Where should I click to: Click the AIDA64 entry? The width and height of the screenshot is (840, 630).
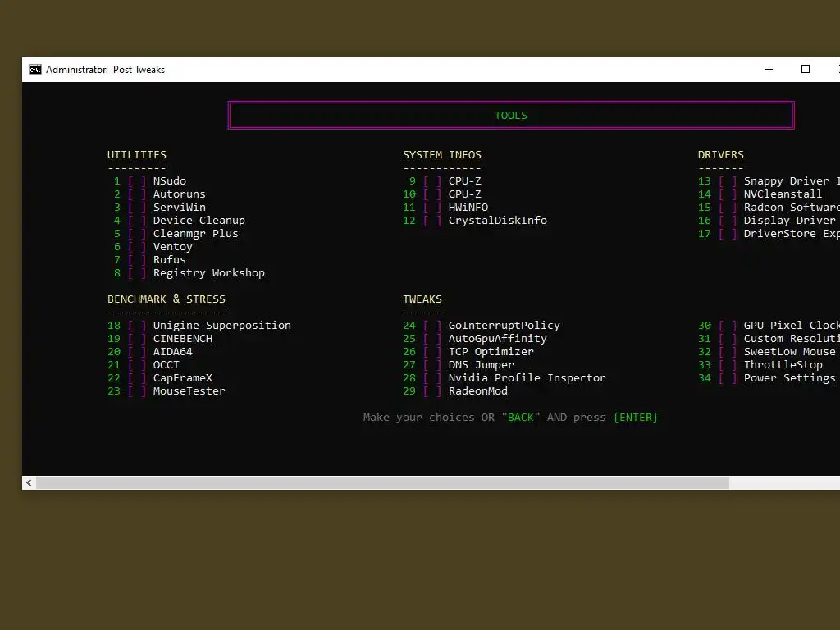click(x=172, y=351)
